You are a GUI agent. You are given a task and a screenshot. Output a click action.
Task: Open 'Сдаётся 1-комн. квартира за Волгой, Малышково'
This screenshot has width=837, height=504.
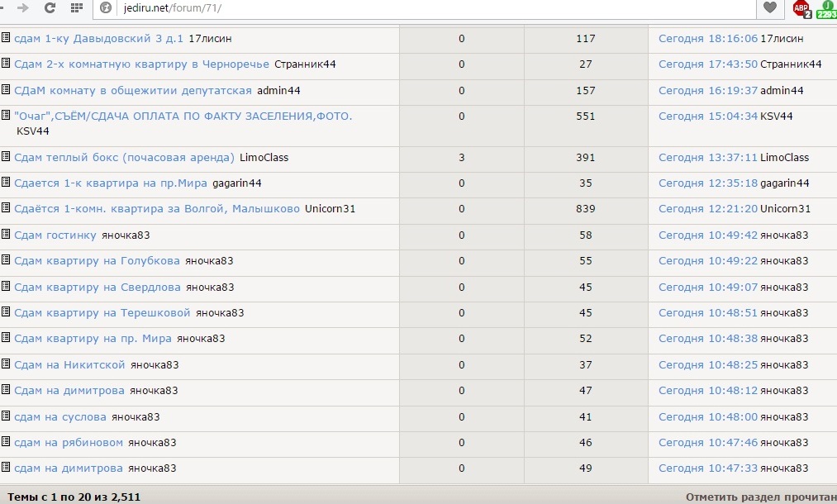point(157,209)
